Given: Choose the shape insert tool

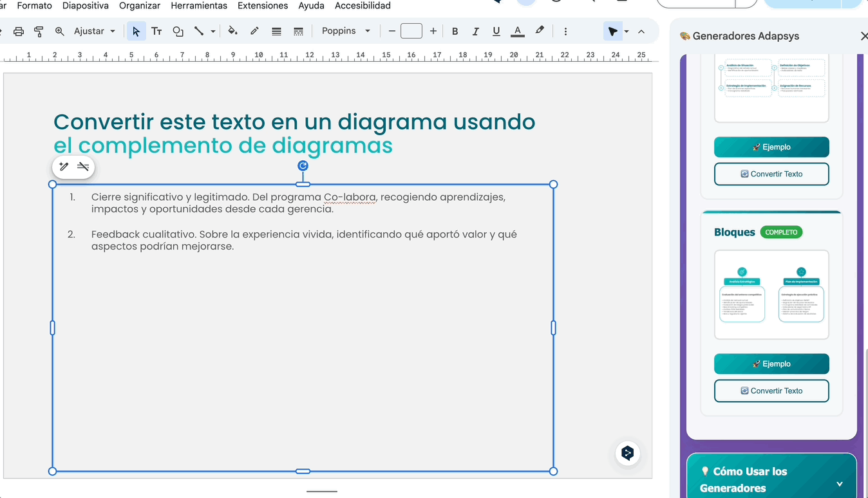Looking at the screenshot, I should tap(178, 31).
